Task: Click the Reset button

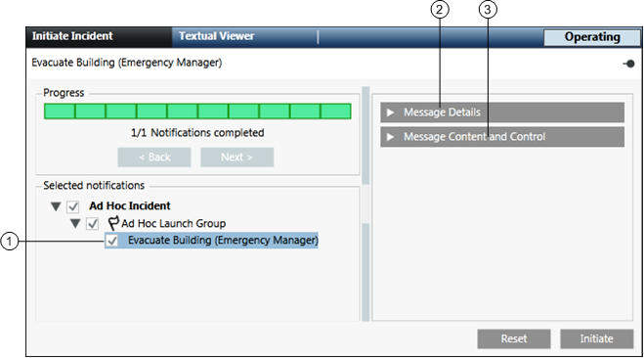Action: (514, 338)
